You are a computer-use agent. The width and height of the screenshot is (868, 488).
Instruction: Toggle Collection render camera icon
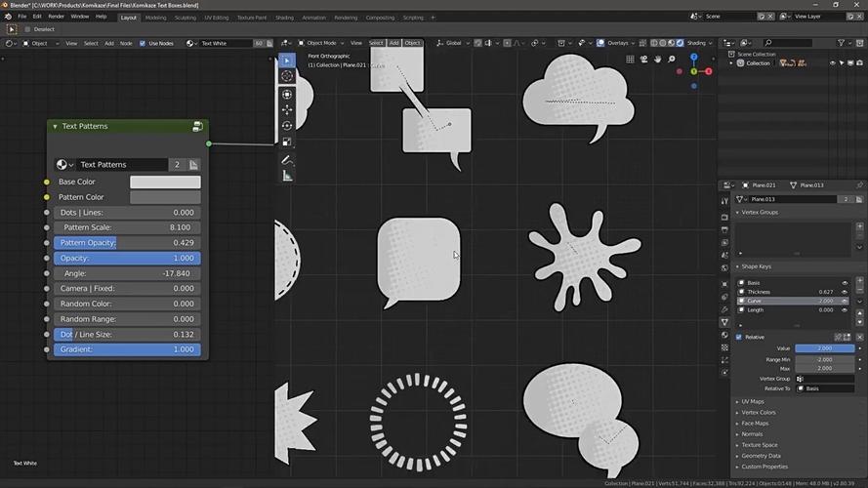[859, 63]
